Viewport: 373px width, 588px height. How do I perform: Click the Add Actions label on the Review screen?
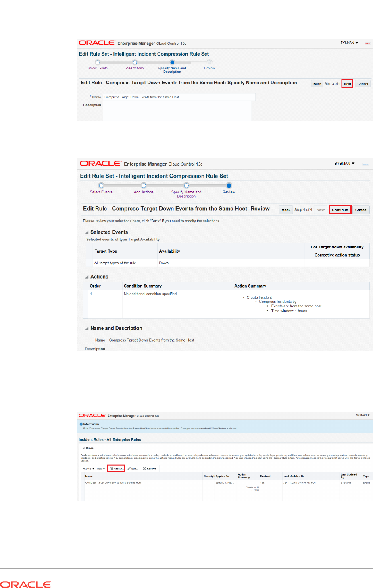click(x=144, y=192)
